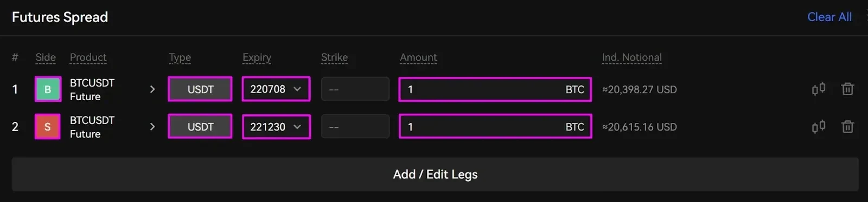Open chart icon for leg 2
Screen dimensions: 868x202
click(819, 127)
